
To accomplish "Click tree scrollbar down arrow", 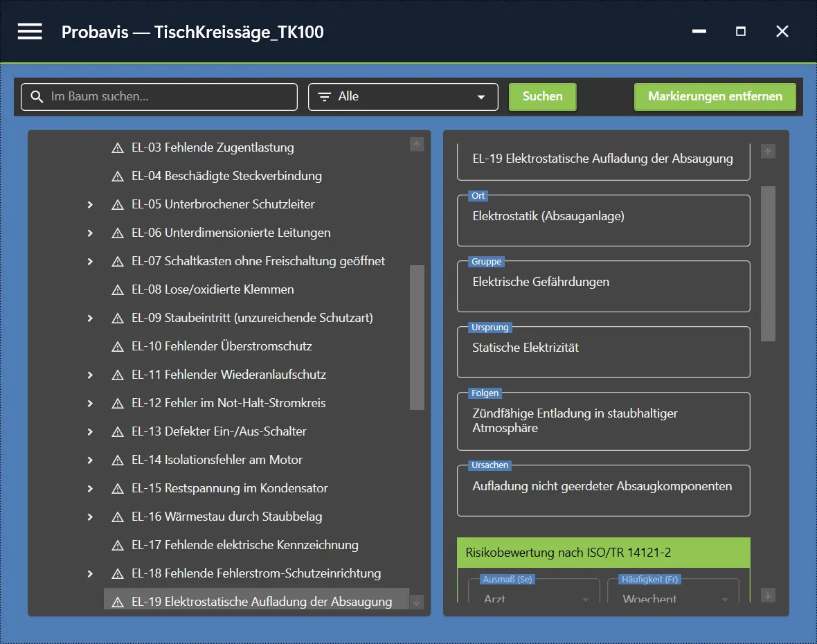I will click(x=417, y=602).
